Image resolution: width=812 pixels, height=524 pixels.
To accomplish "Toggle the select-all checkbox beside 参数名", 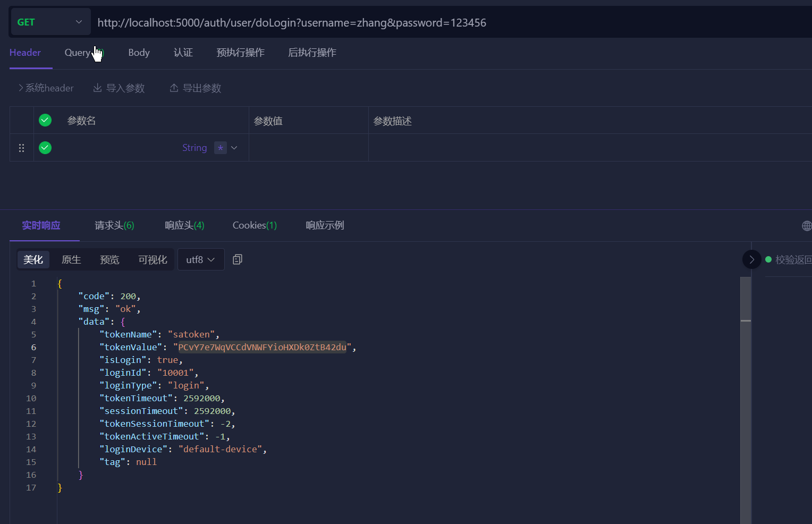I will point(45,120).
